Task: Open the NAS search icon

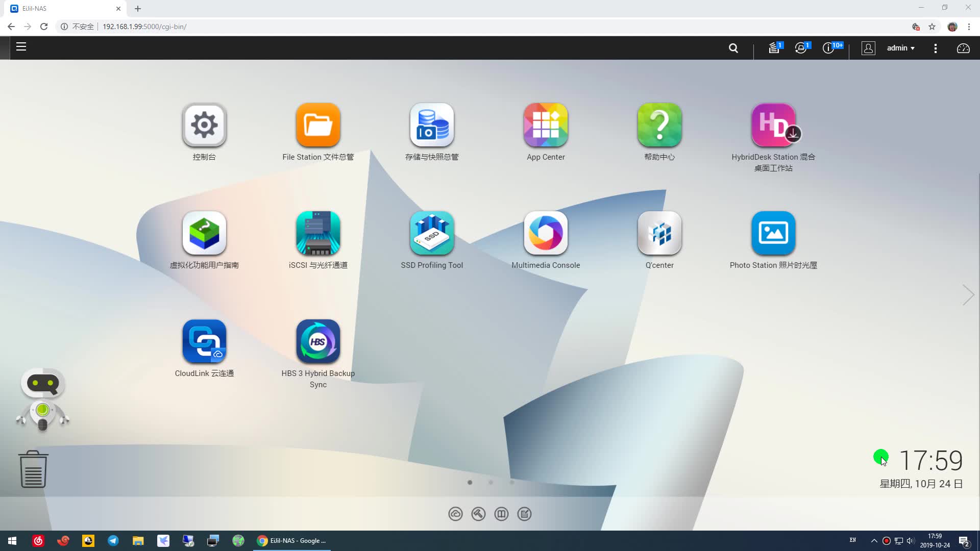Action: 733,48
